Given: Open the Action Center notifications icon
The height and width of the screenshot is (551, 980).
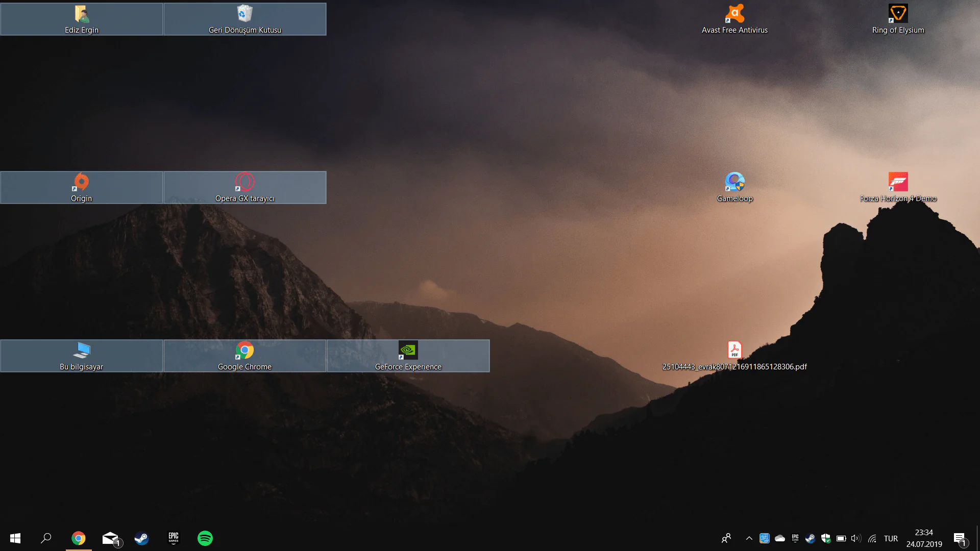Looking at the screenshot, I should click(959, 538).
